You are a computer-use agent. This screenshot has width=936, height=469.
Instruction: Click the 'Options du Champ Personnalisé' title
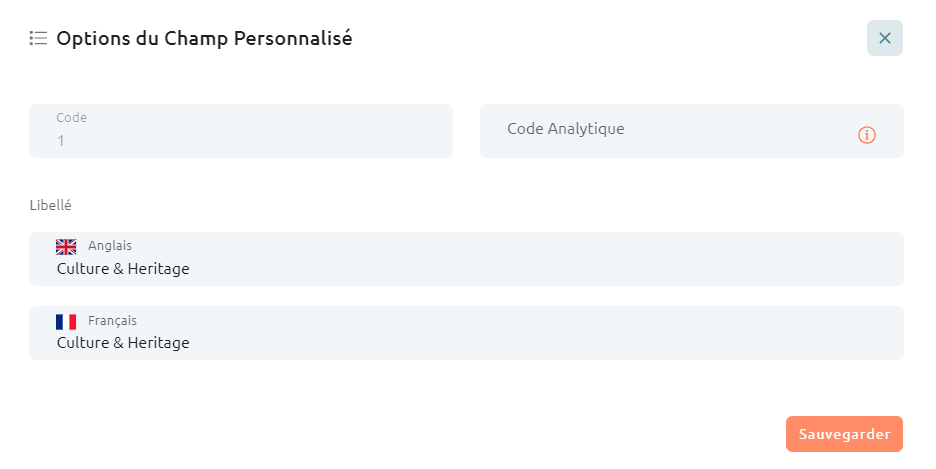pyautogui.click(x=204, y=38)
